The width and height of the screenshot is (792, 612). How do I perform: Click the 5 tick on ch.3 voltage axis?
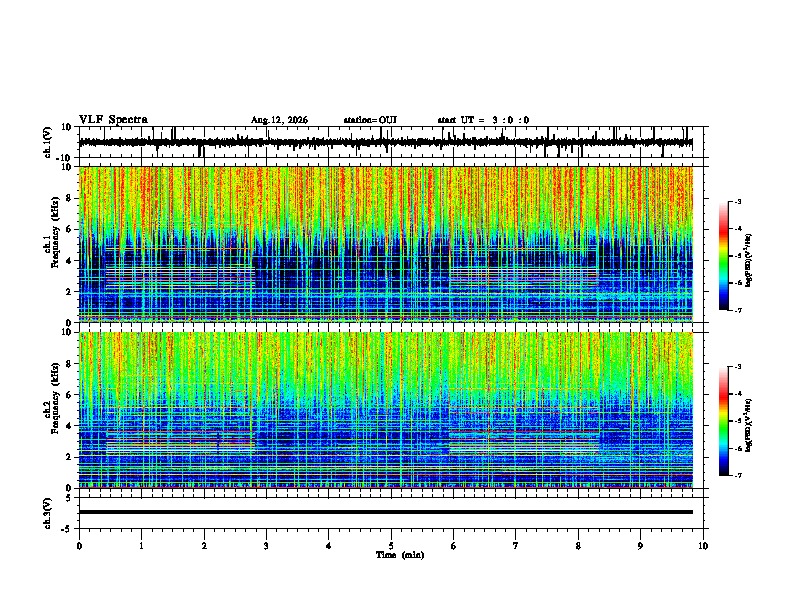pyautogui.click(x=70, y=497)
